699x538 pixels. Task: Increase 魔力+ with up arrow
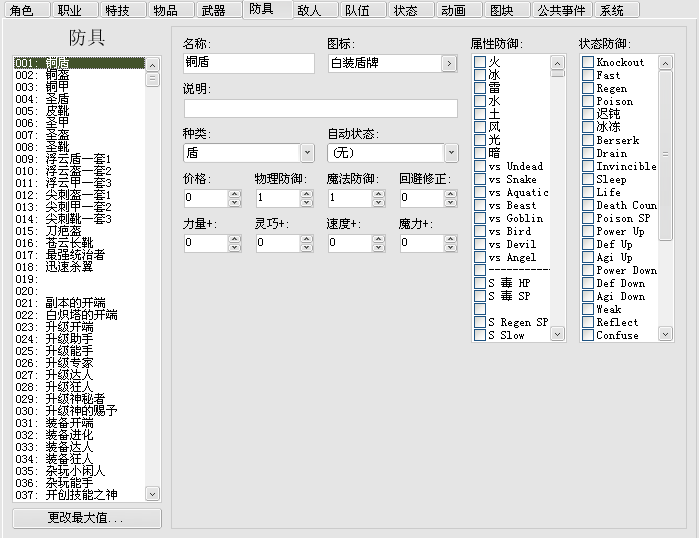coord(451,239)
